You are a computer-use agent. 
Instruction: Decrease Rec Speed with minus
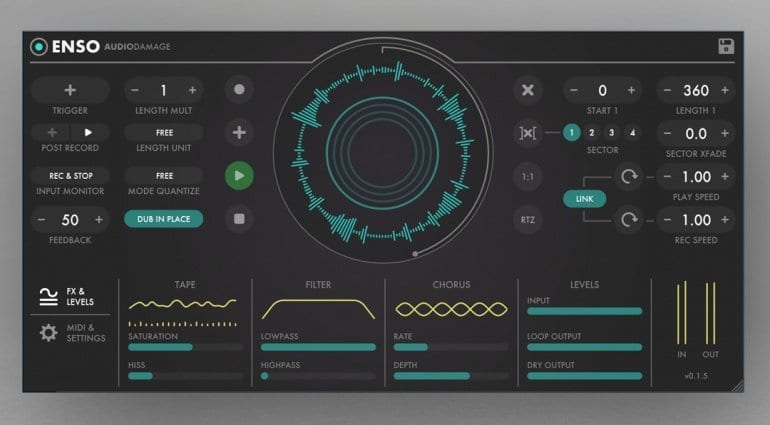[667, 220]
